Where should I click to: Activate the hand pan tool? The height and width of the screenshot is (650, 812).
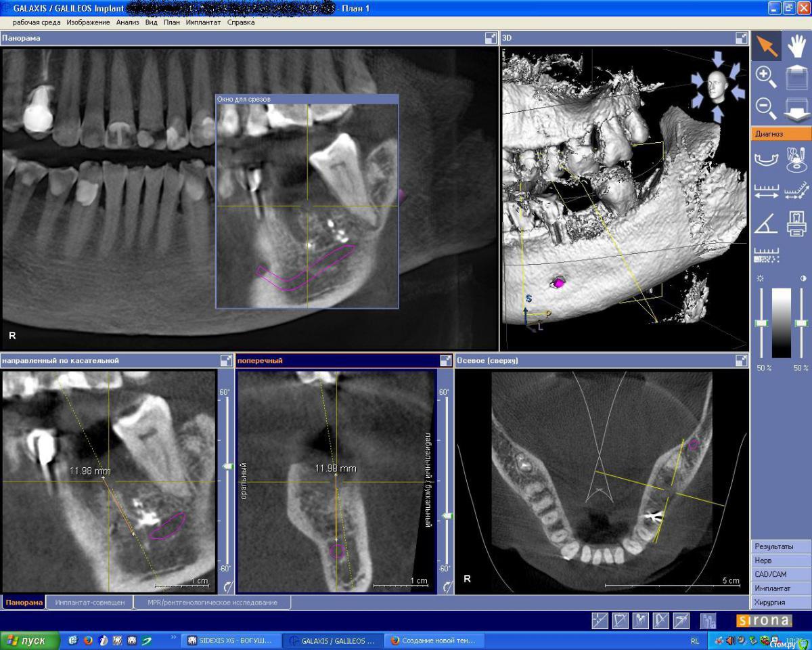coord(796,46)
